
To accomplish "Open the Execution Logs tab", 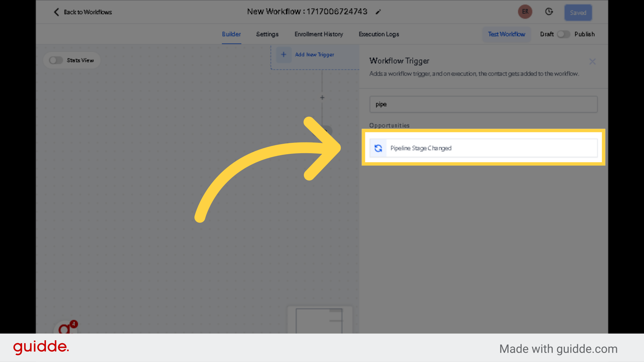I will tap(379, 34).
